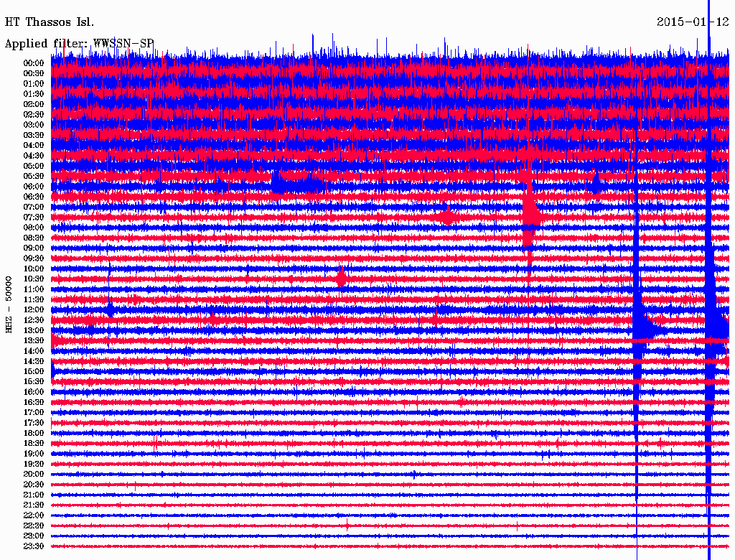Click the 05:30 time label
This screenshot has height=560, width=735.
pos(34,177)
